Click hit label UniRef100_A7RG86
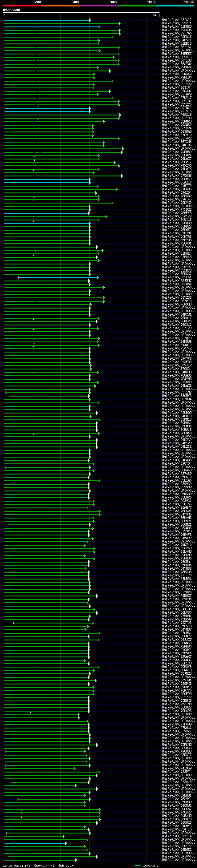 [177, 189]
